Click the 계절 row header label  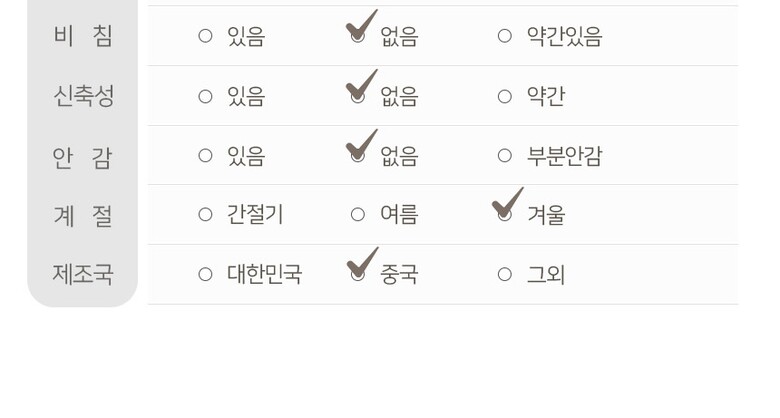(83, 215)
